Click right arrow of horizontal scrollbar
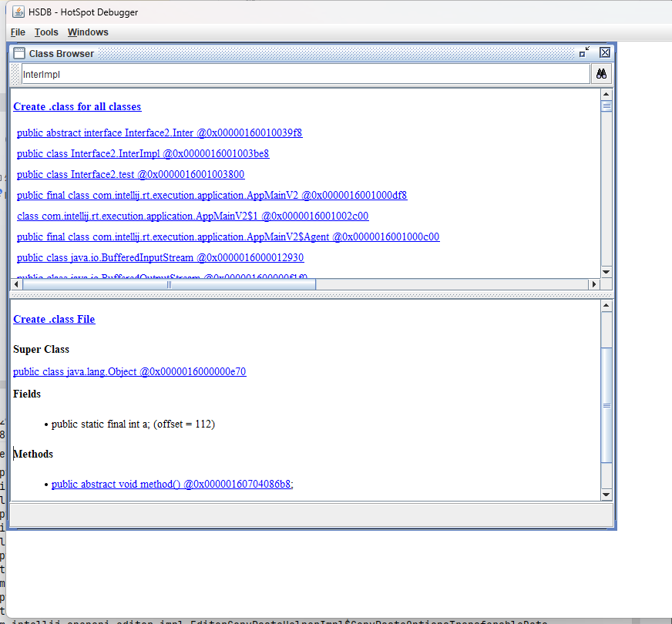 [x=594, y=284]
